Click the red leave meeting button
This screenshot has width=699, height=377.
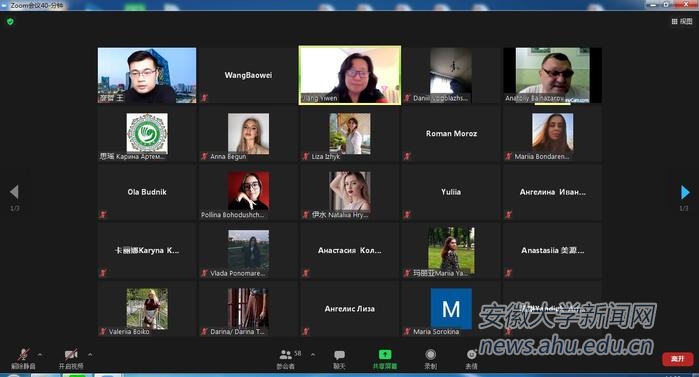click(678, 359)
